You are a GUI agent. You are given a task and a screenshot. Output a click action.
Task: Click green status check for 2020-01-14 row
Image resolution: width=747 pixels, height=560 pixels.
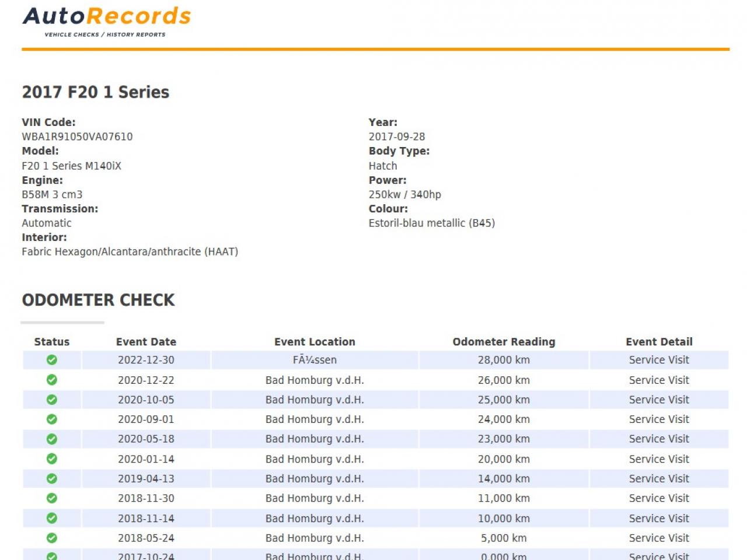tap(52, 459)
